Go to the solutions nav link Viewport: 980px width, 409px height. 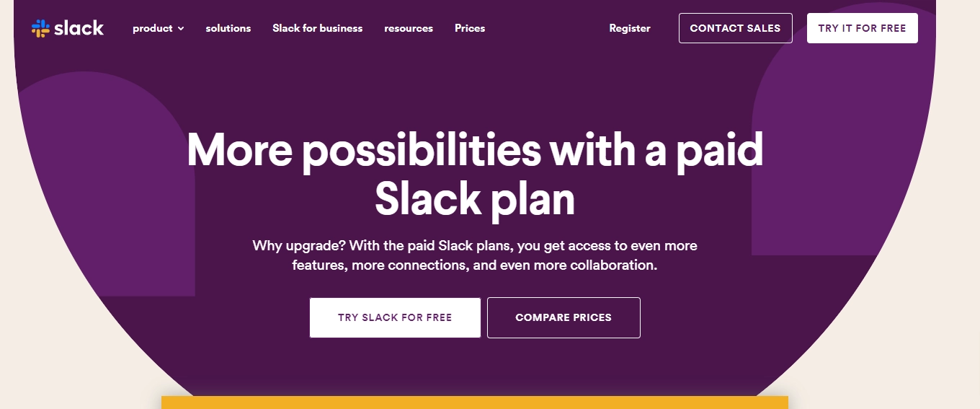coord(228,28)
